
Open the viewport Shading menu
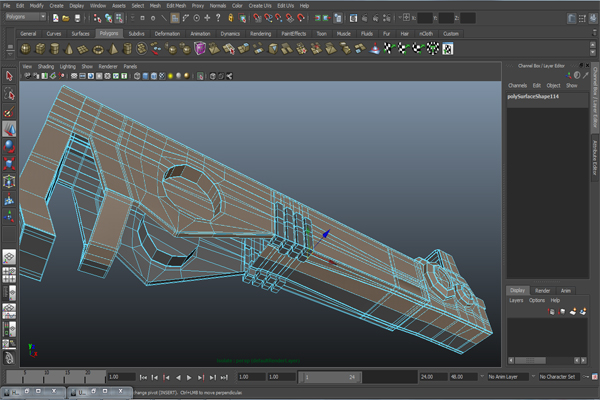(46, 67)
